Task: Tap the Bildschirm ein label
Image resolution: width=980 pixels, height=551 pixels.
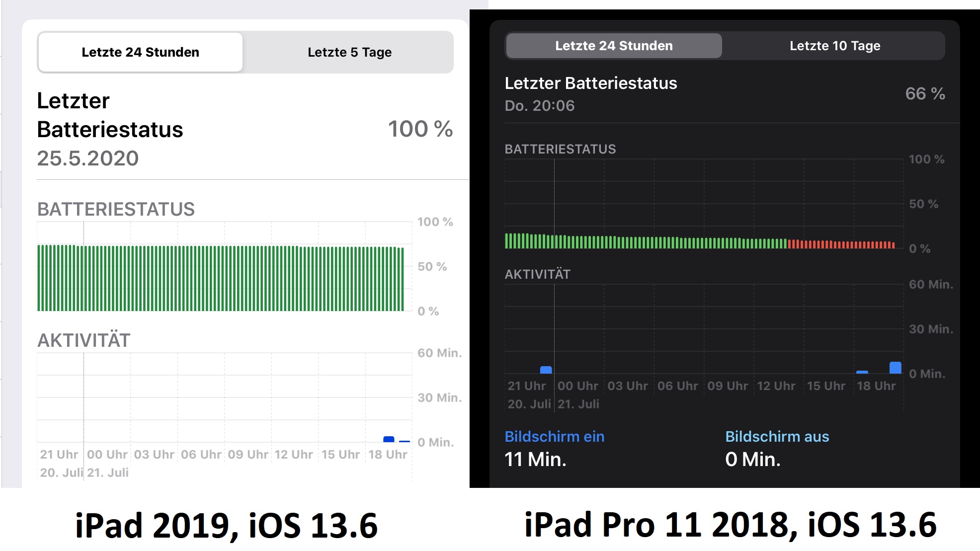Action: tap(554, 436)
